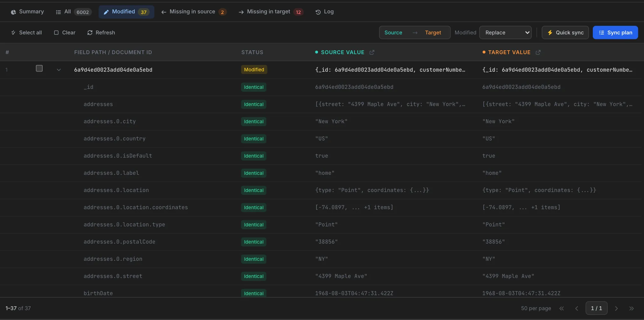Viewport: 644px width, 320px height.
Task: Open the Replace mode dropdown
Action: click(x=505, y=32)
